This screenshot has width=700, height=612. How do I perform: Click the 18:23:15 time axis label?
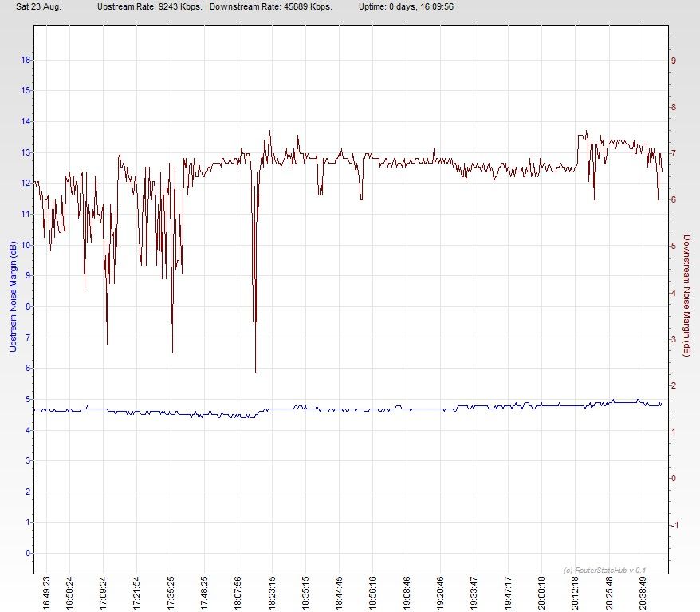coord(272,593)
